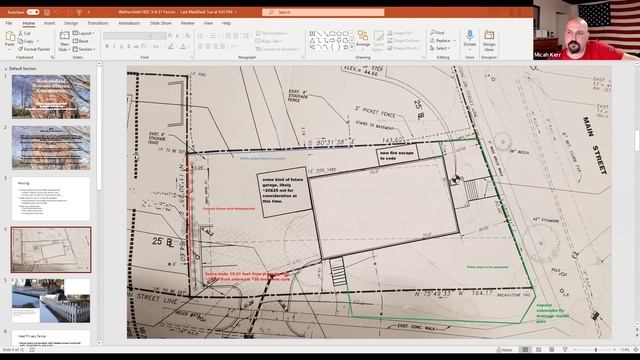
Task: Open the Shape Fill dropdown
Action: (400, 33)
